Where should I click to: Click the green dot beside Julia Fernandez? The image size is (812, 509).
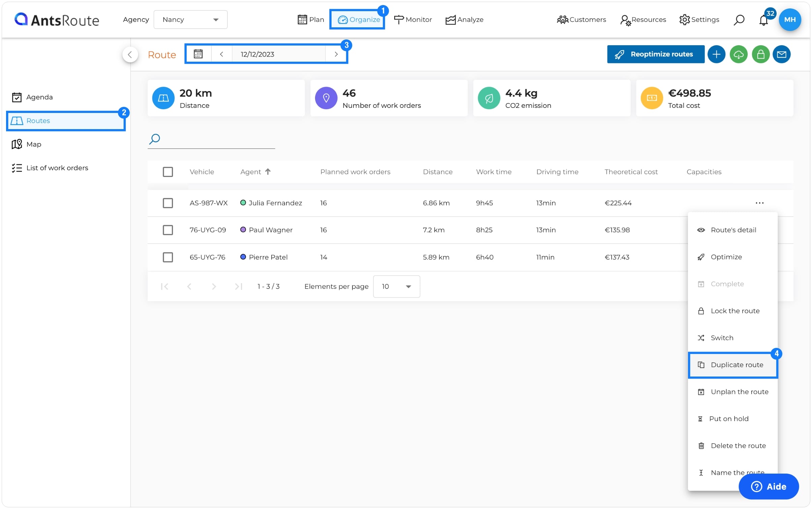pos(243,203)
